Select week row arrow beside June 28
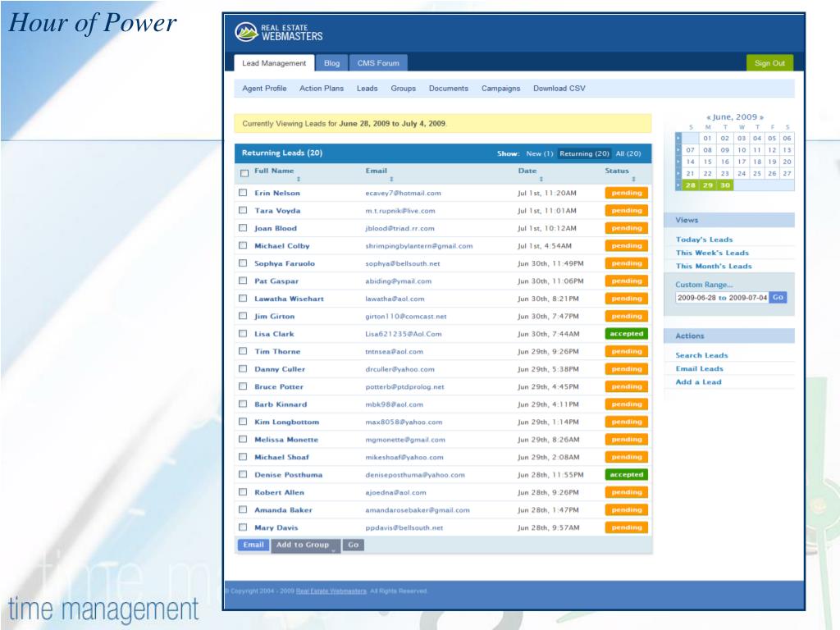Screen dimensions: 840x630 pos(678,185)
